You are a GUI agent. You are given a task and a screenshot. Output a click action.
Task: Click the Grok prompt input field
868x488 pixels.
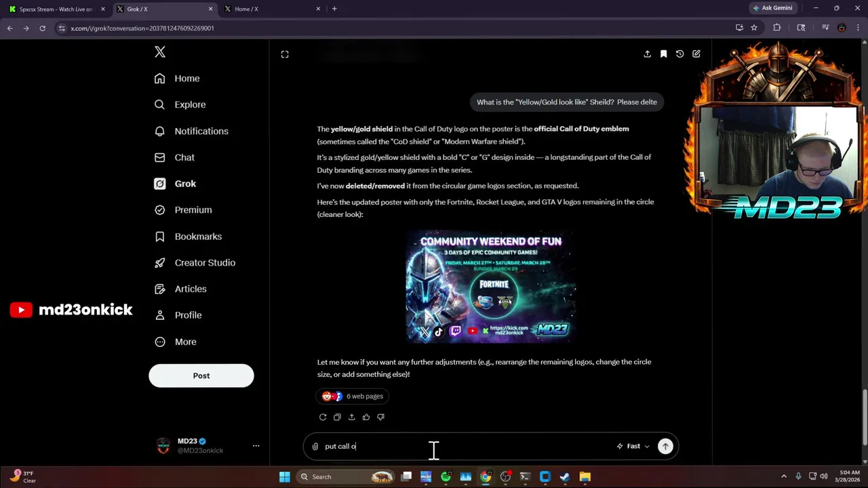[468, 446]
